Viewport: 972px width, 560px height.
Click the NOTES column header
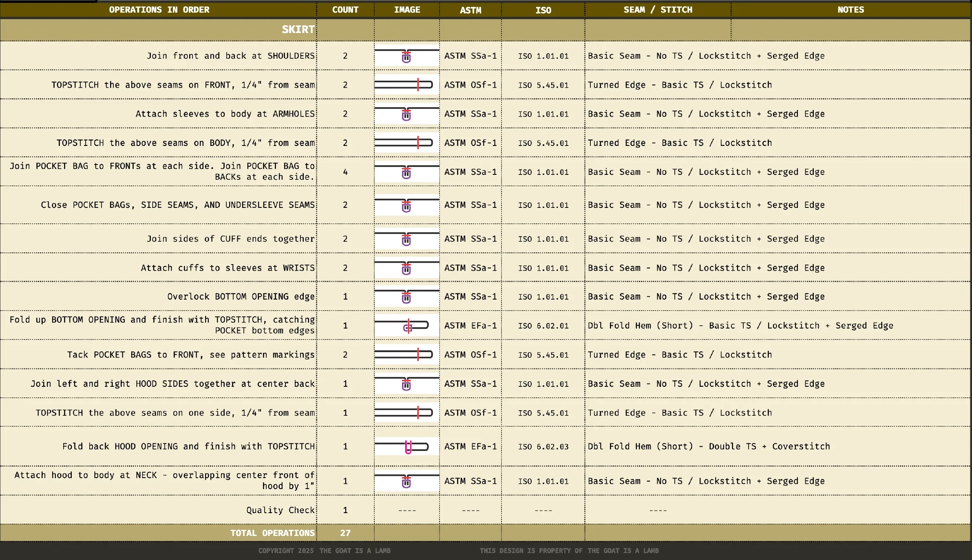coord(850,10)
